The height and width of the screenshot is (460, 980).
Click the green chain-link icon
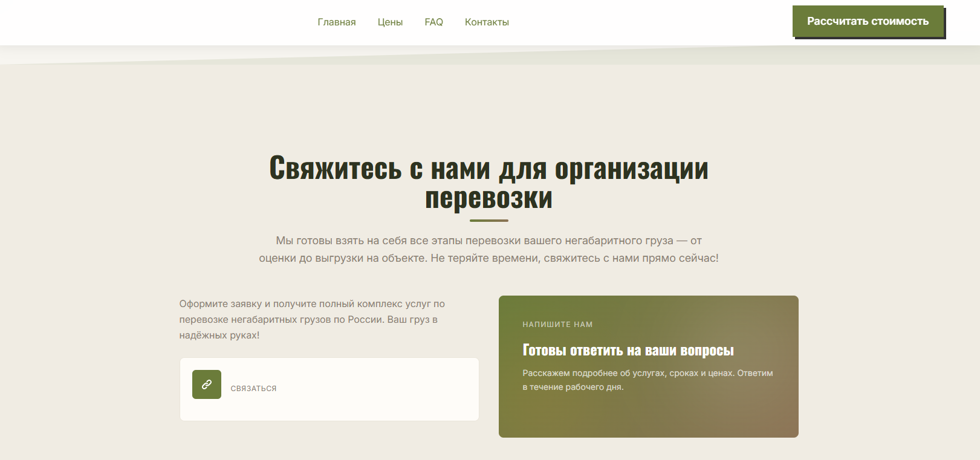[207, 384]
